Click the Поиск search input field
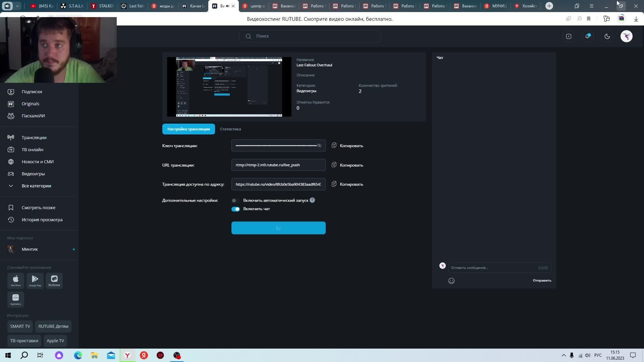This screenshot has width=644, height=362. [310, 36]
